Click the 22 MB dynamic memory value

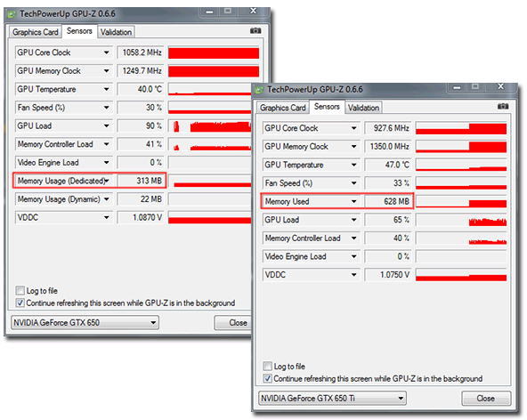[x=141, y=199]
